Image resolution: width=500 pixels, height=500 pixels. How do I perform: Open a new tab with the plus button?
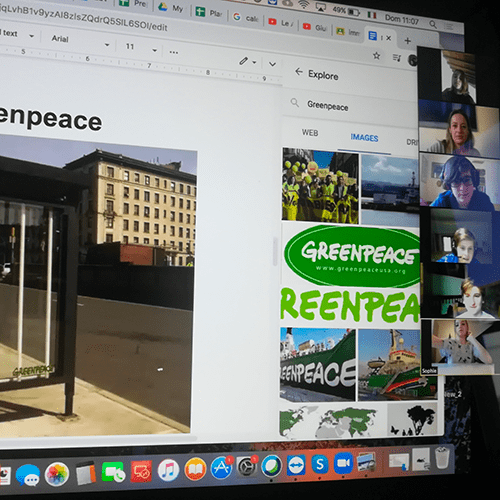click(407, 41)
